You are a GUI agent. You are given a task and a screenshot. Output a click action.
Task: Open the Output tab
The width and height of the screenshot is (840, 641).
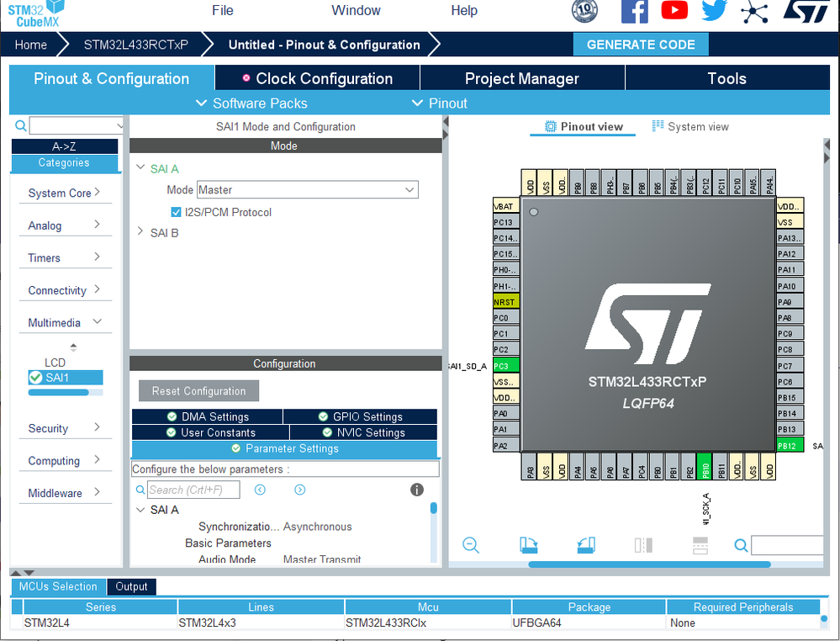point(131,586)
